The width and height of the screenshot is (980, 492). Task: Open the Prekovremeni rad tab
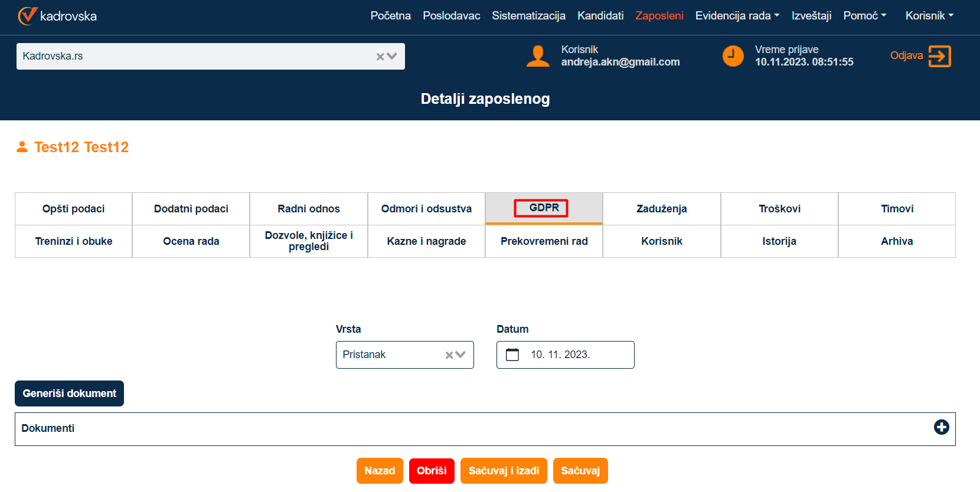(544, 241)
